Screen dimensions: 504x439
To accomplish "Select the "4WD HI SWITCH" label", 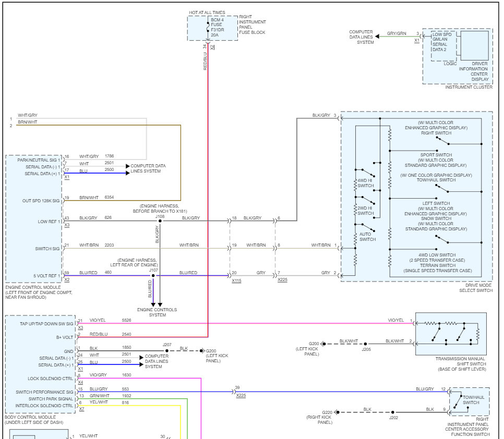I will (x=366, y=183).
